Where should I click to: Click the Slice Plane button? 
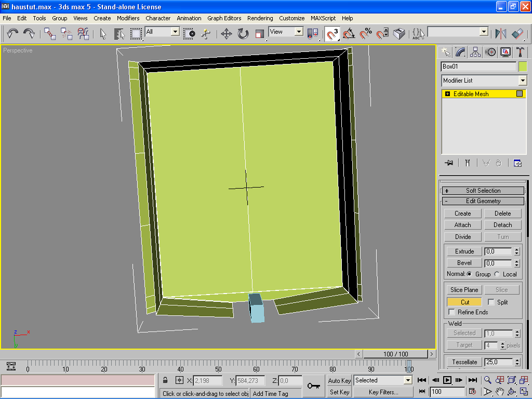[464, 290]
